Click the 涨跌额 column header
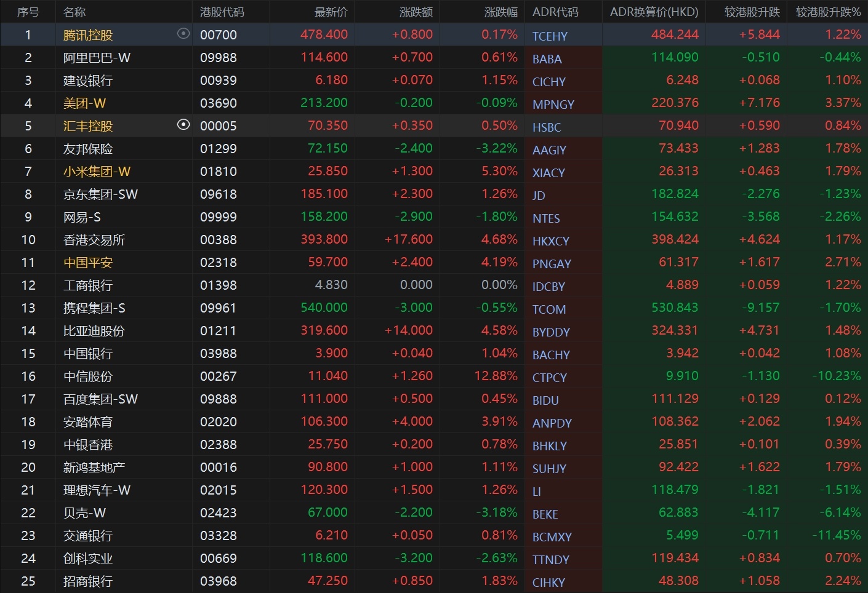The image size is (868, 593). click(416, 12)
